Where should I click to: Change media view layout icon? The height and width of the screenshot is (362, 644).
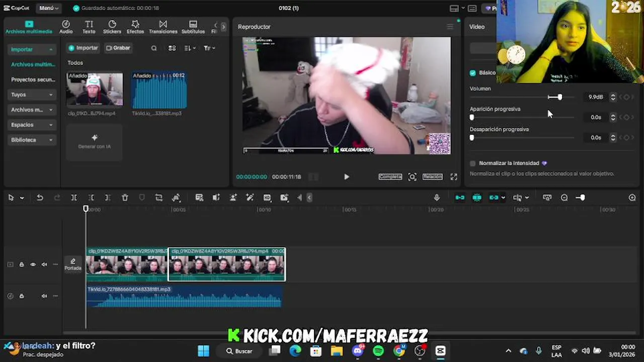point(172,48)
